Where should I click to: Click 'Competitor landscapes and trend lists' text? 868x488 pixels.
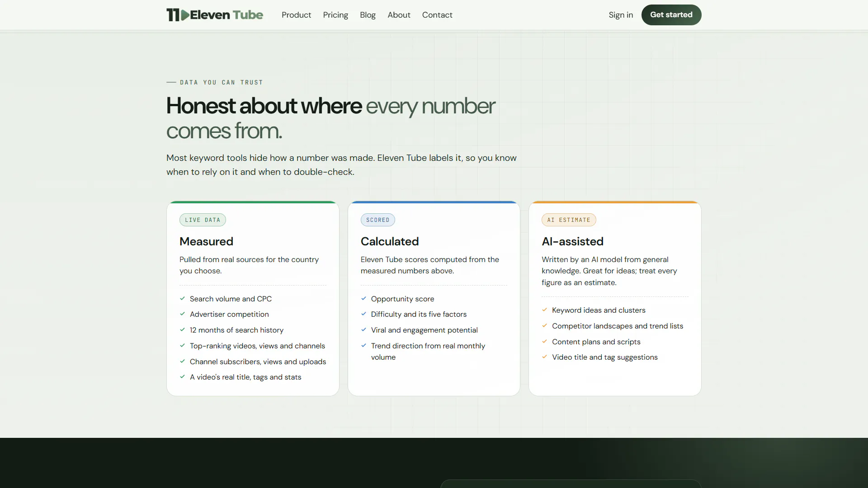point(617,326)
